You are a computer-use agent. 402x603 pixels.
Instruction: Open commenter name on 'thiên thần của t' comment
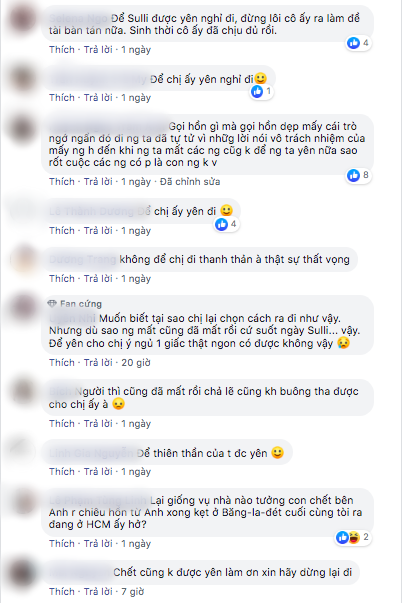(x=91, y=453)
